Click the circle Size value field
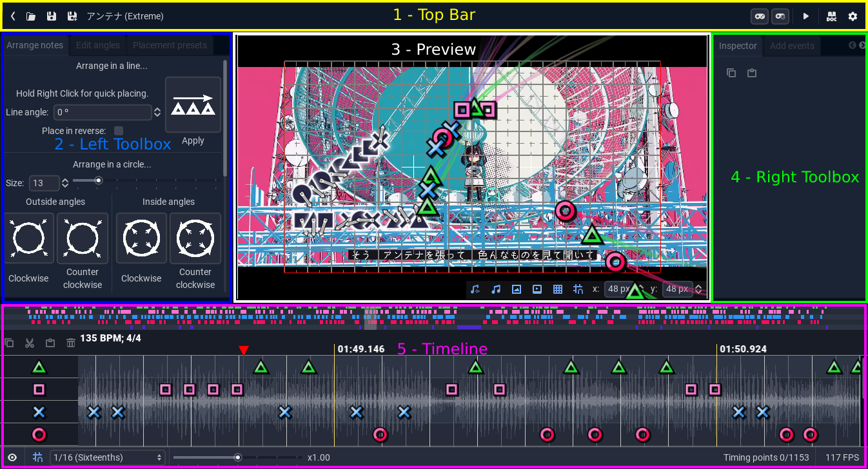868x469 pixels. pyautogui.click(x=43, y=183)
